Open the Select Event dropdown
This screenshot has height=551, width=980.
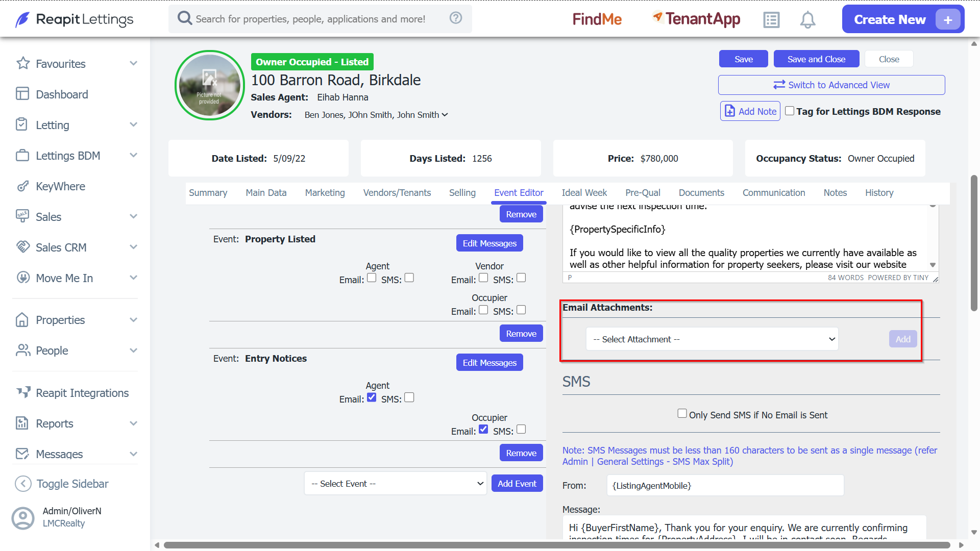[396, 484]
